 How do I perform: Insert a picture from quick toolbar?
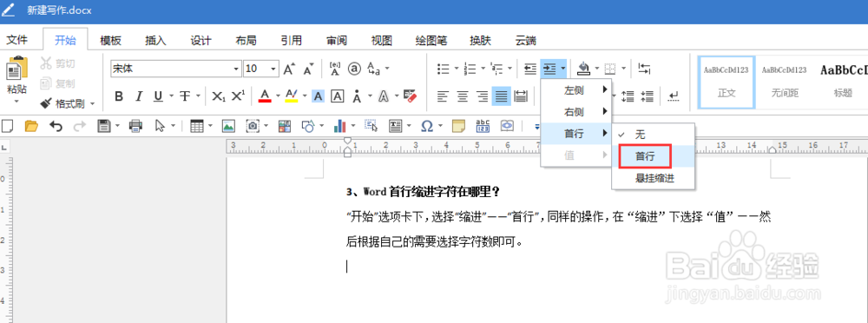pyautogui.click(x=228, y=126)
